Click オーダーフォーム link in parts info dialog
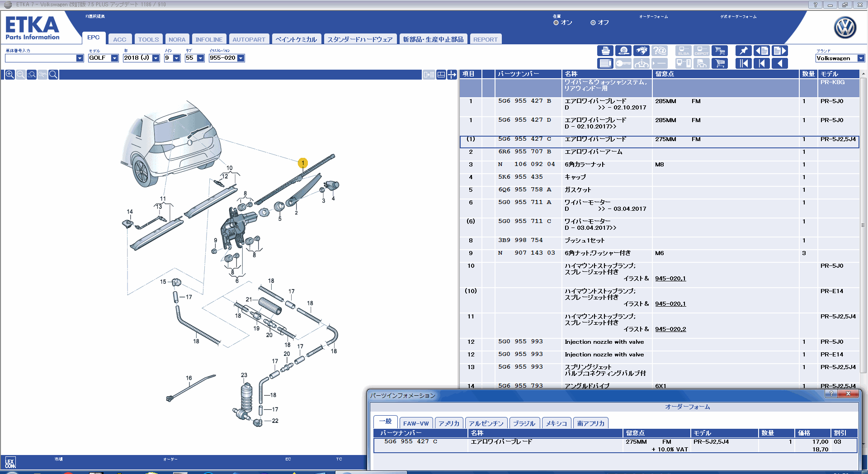 (x=687, y=407)
